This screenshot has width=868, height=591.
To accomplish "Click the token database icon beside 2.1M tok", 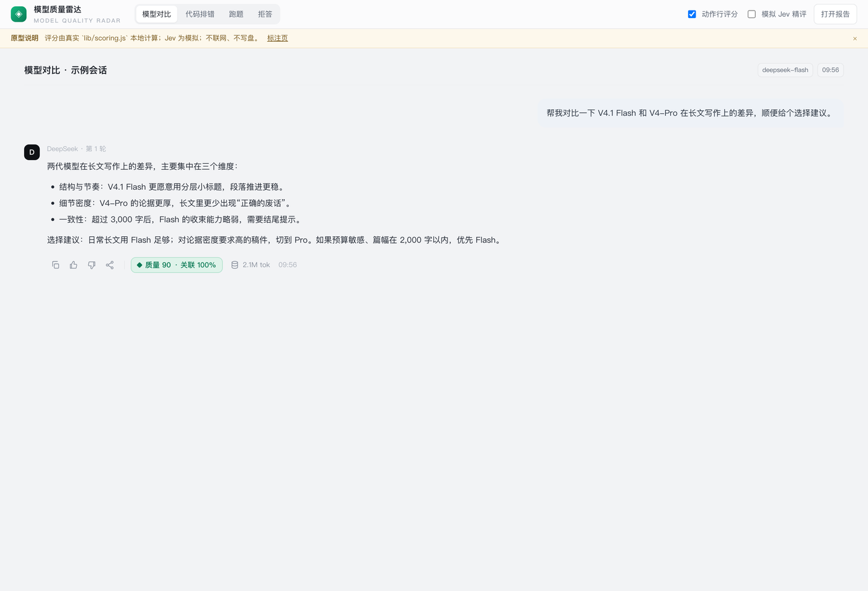I will [x=234, y=265].
